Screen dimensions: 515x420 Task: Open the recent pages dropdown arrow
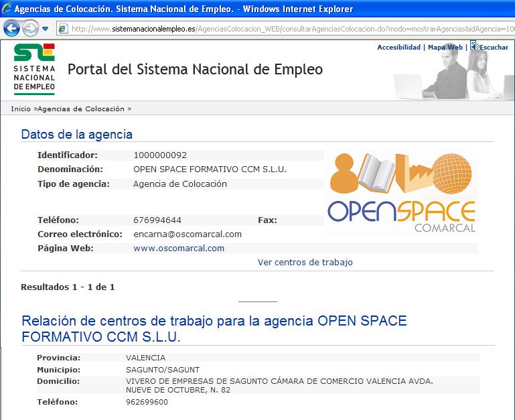[x=46, y=29]
